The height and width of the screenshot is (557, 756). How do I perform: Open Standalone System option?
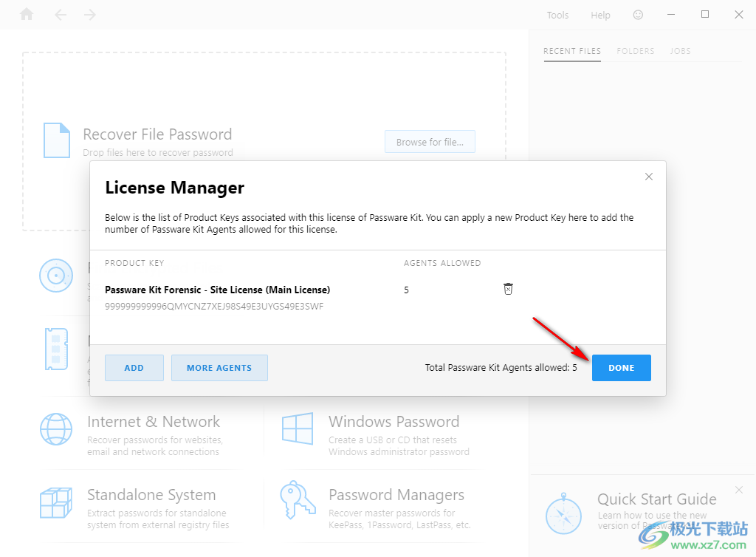point(151,494)
